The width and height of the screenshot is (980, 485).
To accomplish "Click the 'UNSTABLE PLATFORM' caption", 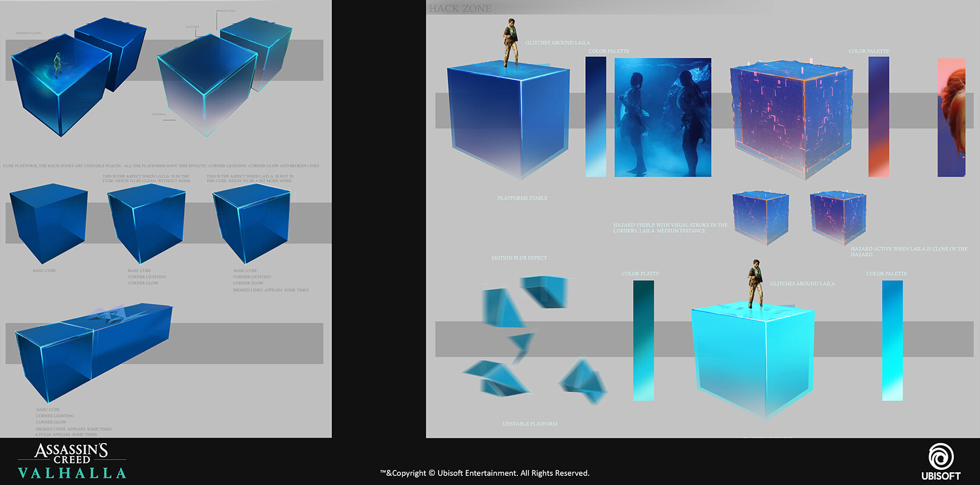I will pyautogui.click(x=530, y=424).
